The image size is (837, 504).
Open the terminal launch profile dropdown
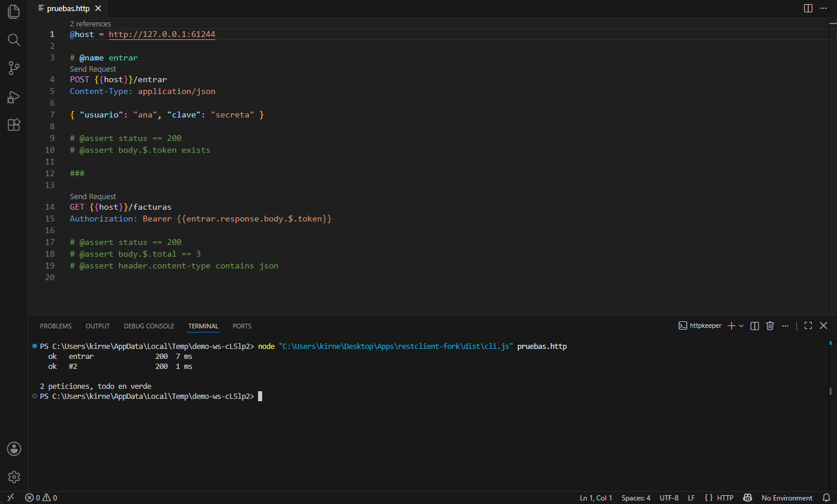point(741,325)
